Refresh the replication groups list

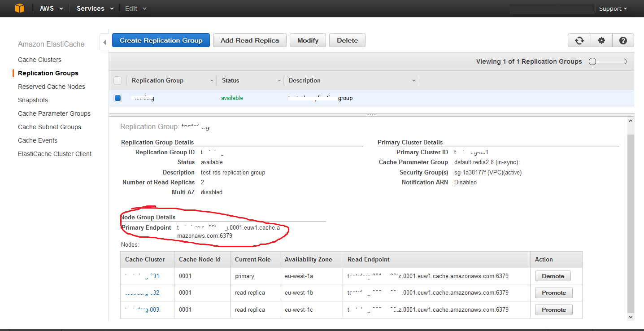tap(579, 40)
